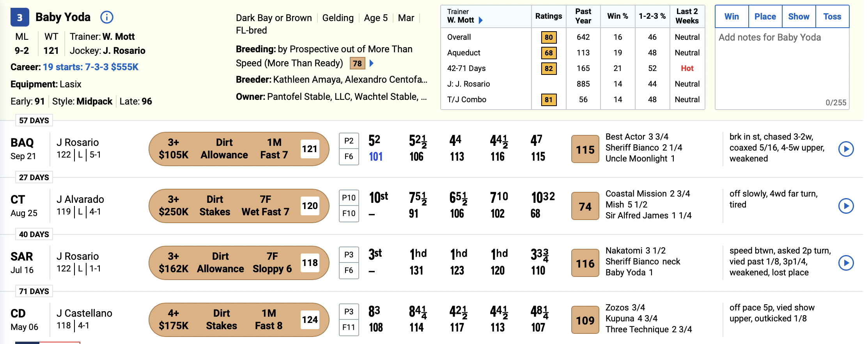This screenshot has height=344, width=868.
Task: Play the SAR Jul 16 race replay
Action: point(846,263)
